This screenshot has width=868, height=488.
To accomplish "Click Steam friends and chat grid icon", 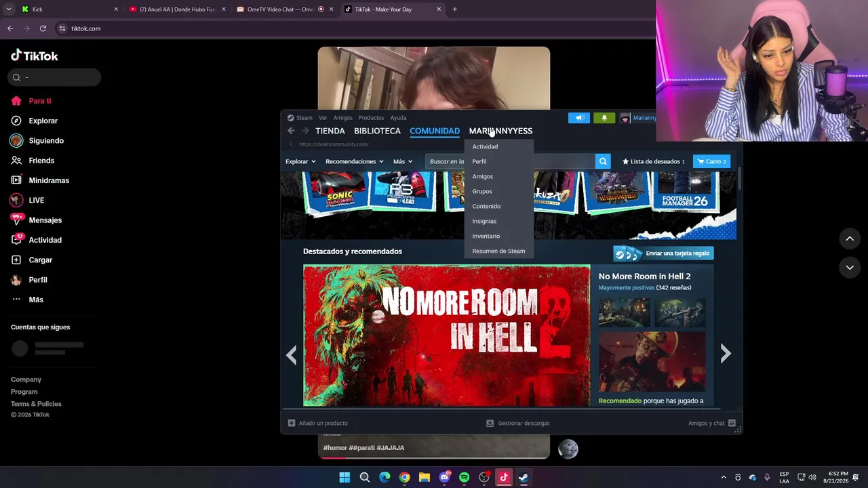I will pyautogui.click(x=732, y=423).
